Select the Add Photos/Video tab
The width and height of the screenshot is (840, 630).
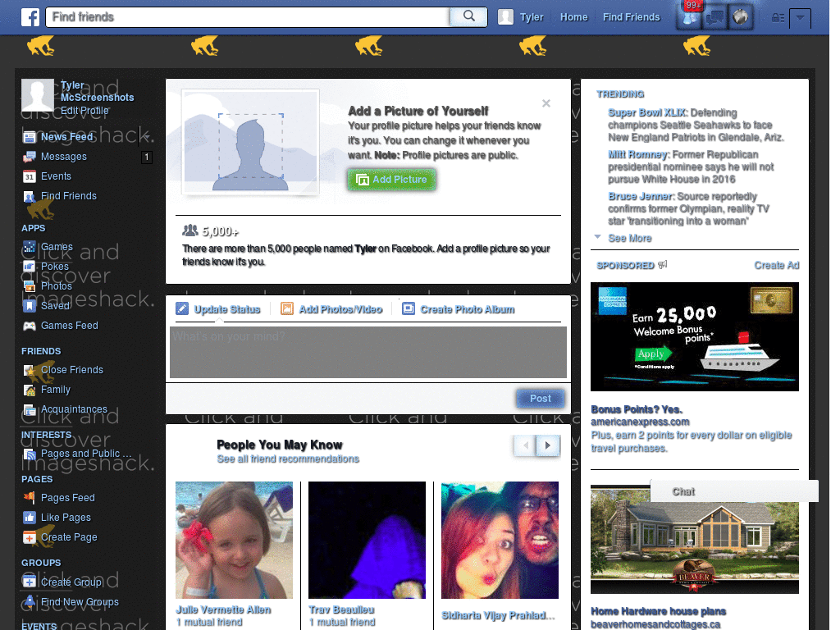[331, 309]
